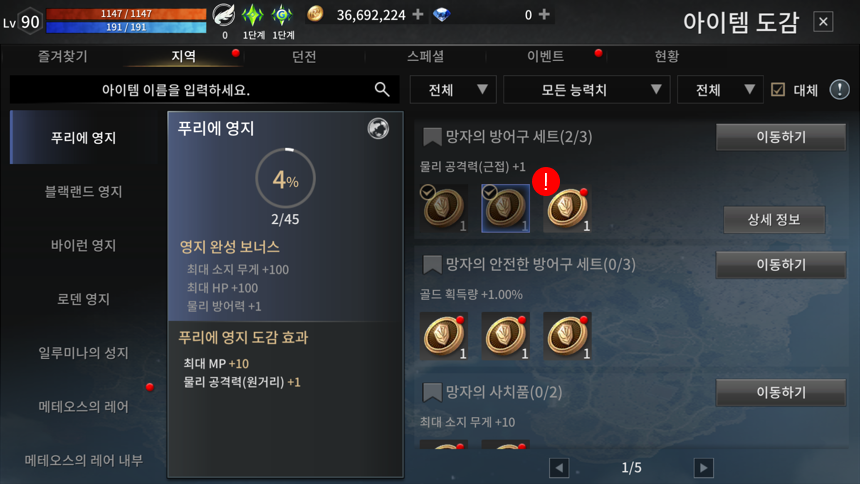This screenshot has height=484, width=860.
Task: Select the first checked coin item in 망자의 방어구 세트
Action: coord(444,208)
